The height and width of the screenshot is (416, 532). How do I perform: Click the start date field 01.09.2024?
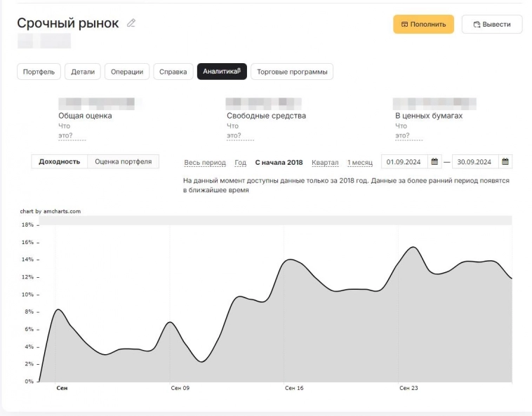[x=404, y=162]
